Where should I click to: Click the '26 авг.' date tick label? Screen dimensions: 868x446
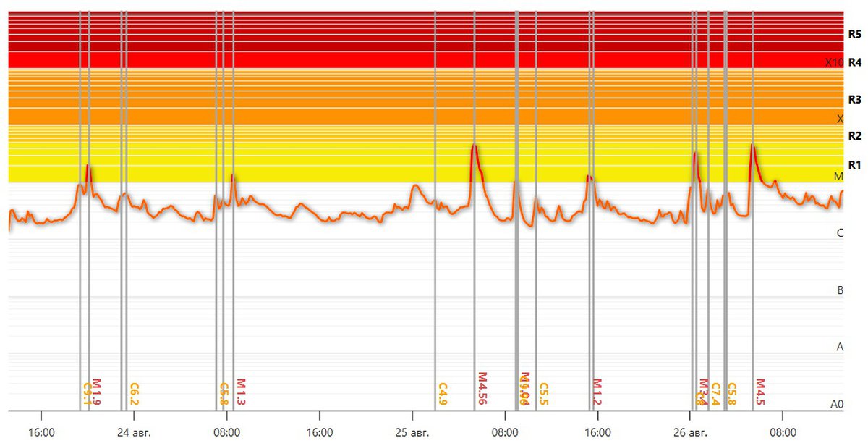pyautogui.click(x=690, y=434)
